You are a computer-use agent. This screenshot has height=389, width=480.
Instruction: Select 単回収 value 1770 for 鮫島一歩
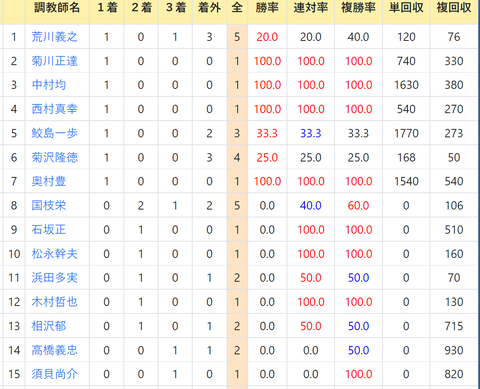(406, 133)
